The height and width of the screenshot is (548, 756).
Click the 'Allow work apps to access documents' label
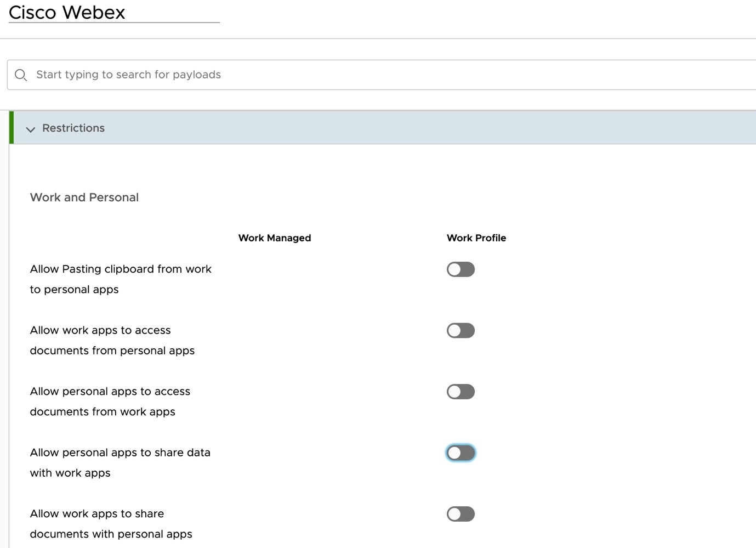[x=112, y=340]
